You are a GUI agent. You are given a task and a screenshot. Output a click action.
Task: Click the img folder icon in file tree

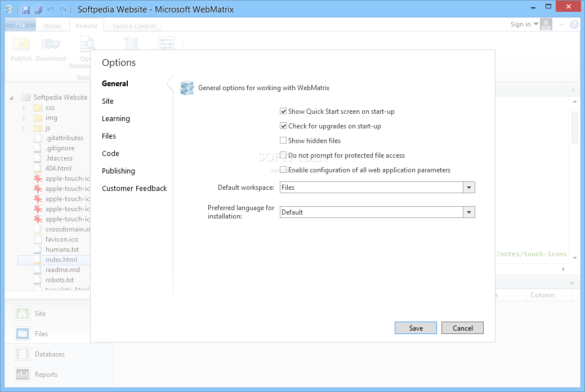(x=38, y=118)
